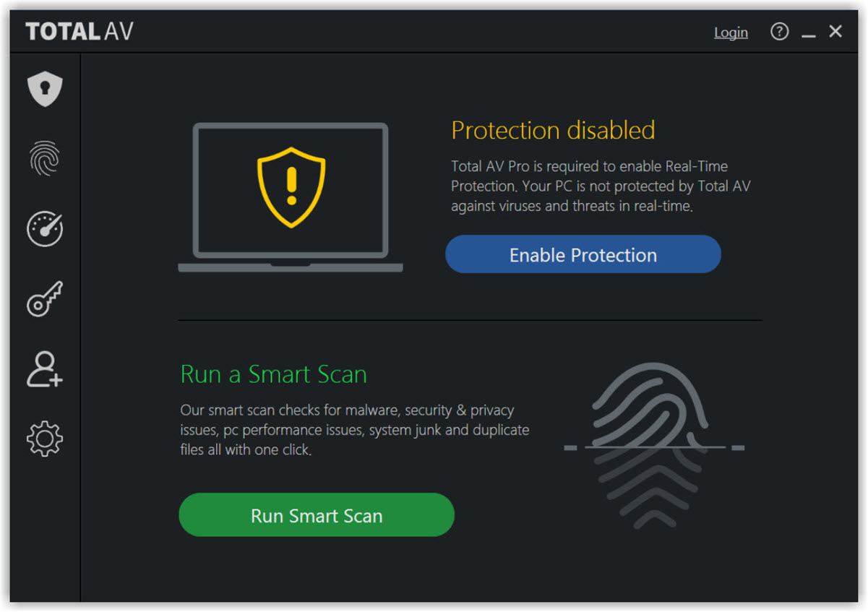Click the empty title bar beside the logo

419,32
